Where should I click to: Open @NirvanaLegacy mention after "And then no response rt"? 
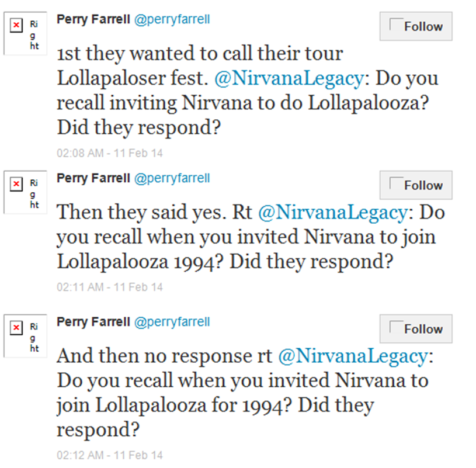click(352, 356)
